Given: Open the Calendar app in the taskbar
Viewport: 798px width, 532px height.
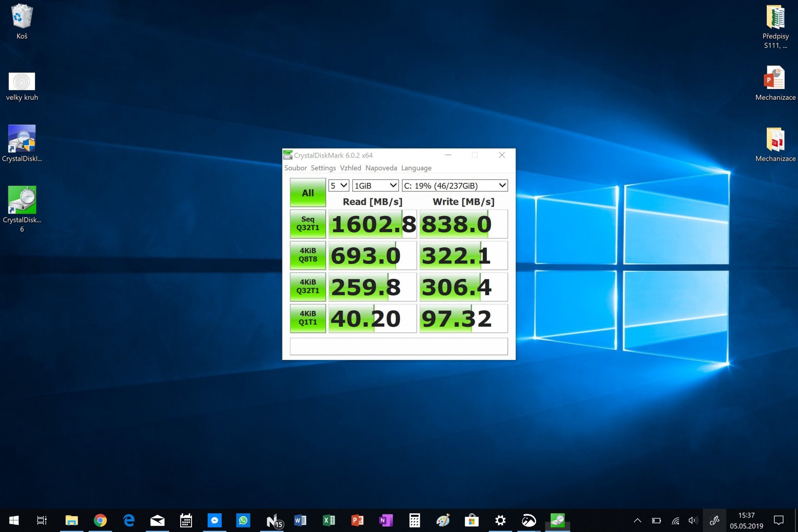Looking at the screenshot, I should pyautogui.click(x=186, y=520).
